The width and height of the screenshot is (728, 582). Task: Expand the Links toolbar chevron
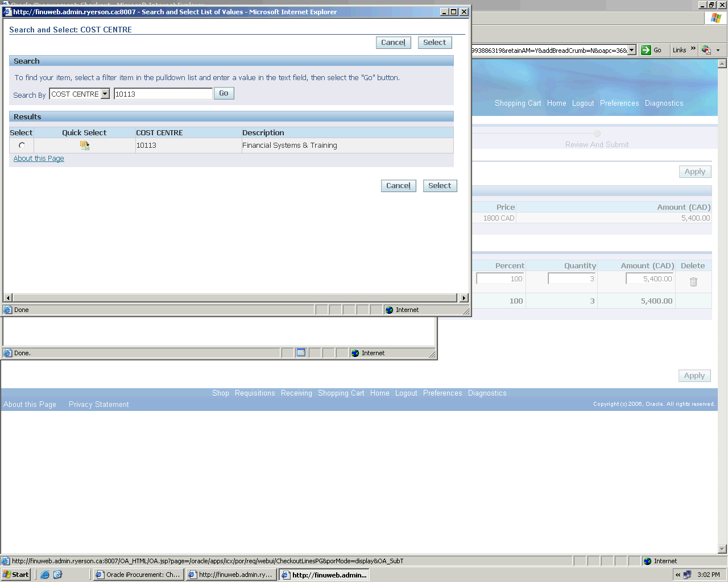pyautogui.click(x=693, y=49)
